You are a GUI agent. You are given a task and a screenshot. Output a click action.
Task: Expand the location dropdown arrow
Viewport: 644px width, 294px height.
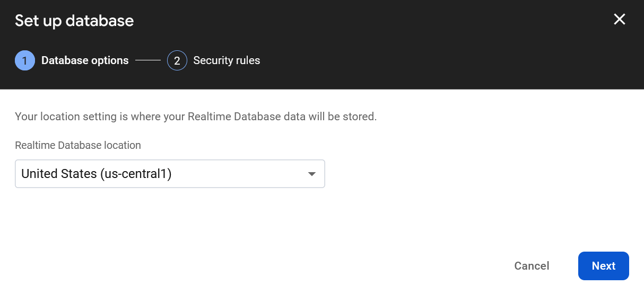(312, 174)
